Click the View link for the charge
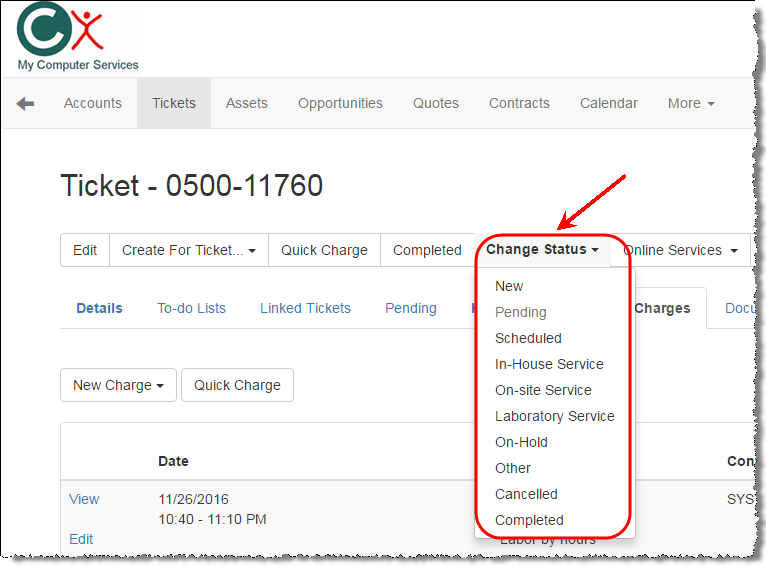This screenshot has width=766, height=566. coord(84,499)
